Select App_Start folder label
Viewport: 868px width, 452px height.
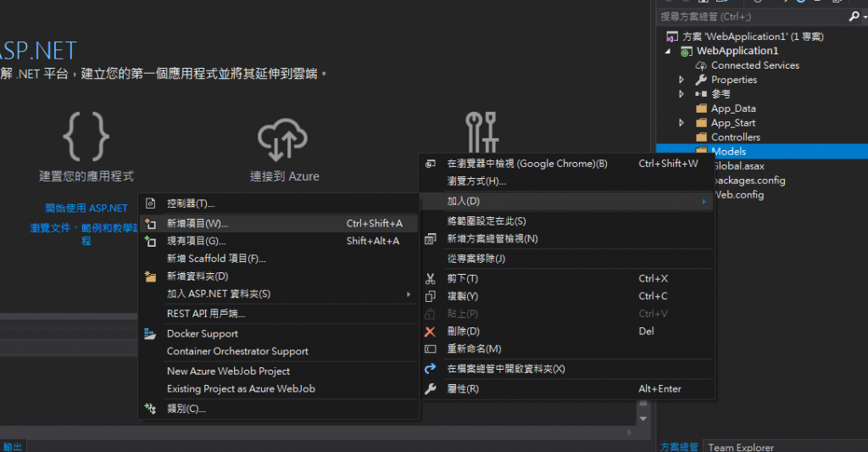(733, 123)
